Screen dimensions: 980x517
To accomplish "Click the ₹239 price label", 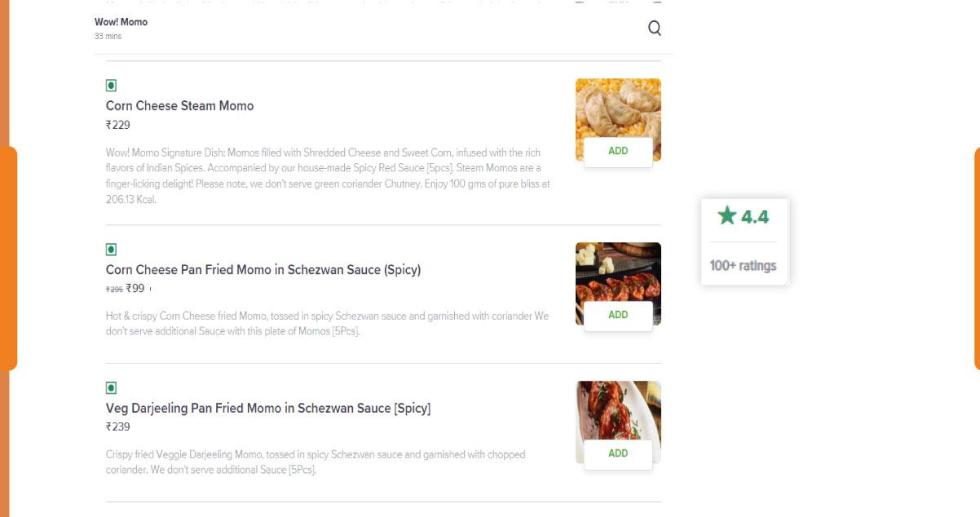I will [117, 426].
